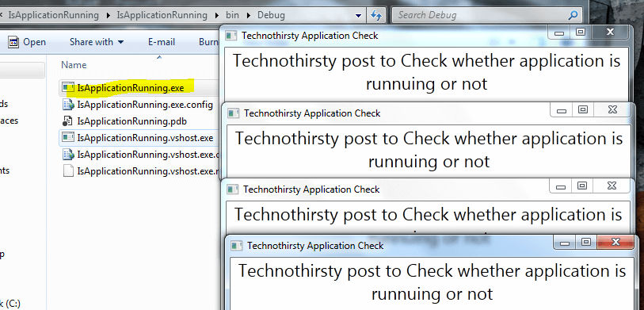Click Open in the Explorer toolbar
This screenshot has height=310, width=644.
(35, 42)
